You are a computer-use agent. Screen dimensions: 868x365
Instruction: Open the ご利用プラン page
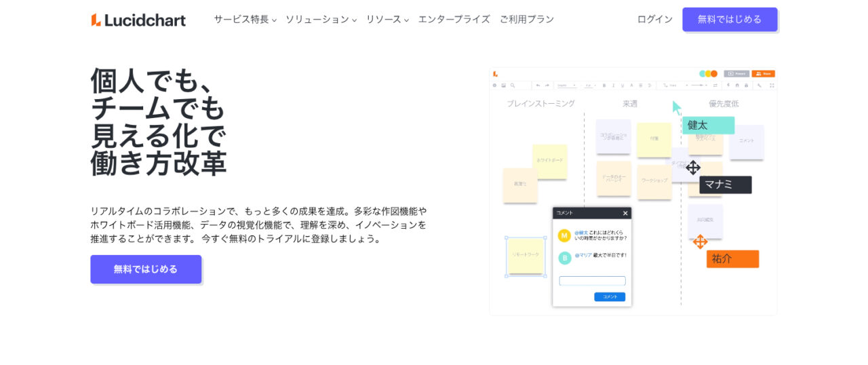coord(527,20)
